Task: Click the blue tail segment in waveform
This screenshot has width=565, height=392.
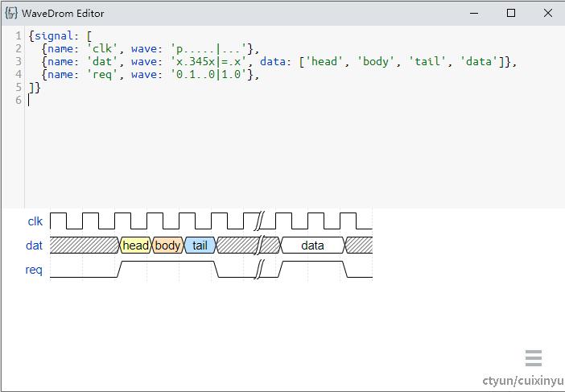Action: [200, 246]
